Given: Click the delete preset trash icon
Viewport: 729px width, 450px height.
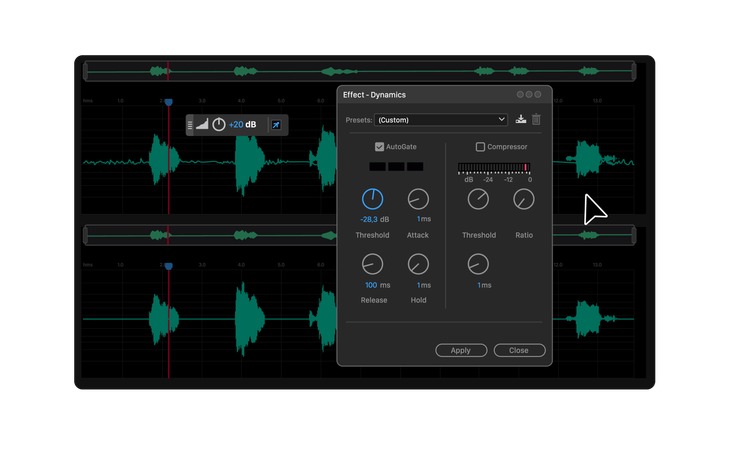Looking at the screenshot, I should tap(536, 120).
